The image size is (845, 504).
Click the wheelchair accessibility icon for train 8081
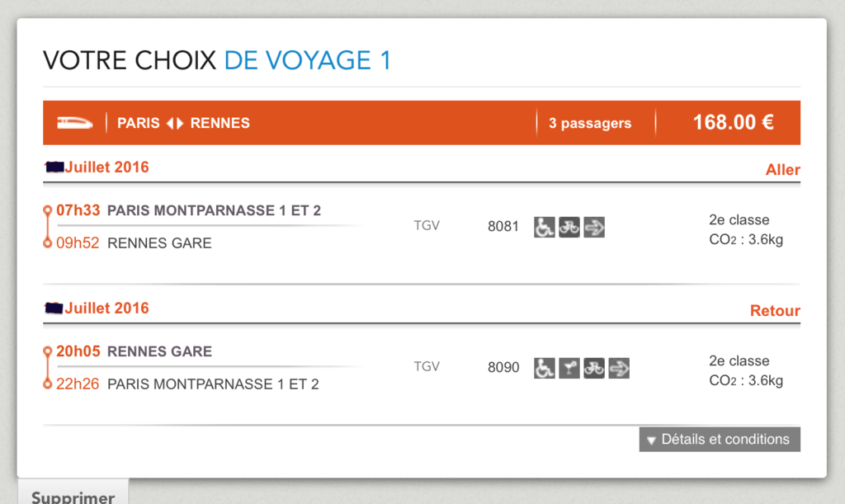[545, 227]
